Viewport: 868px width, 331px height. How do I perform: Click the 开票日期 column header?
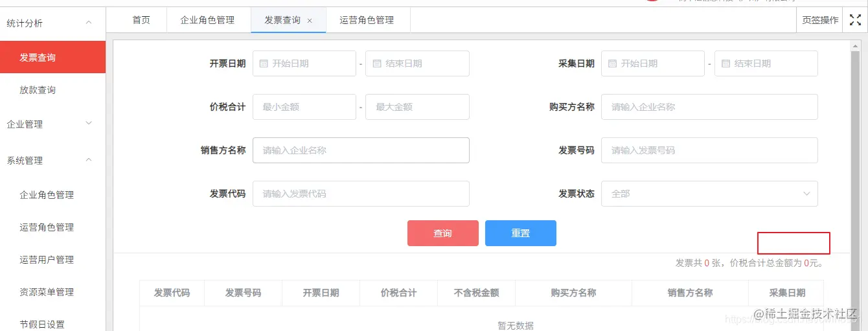pos(321,293)
